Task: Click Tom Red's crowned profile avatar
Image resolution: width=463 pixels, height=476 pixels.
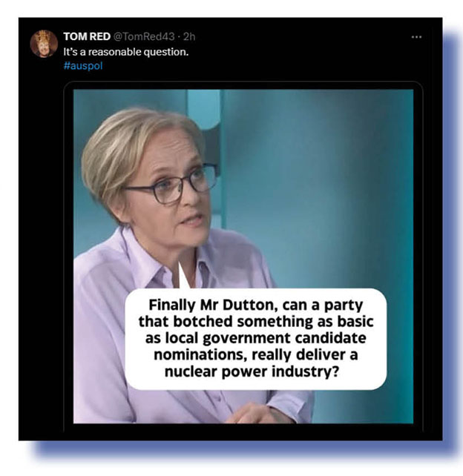Action: tap(44, 44)
